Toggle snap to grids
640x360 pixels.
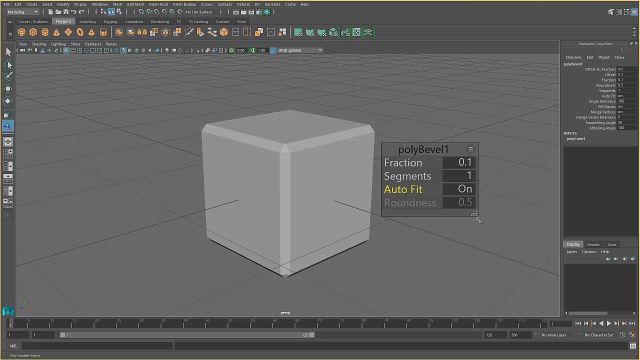[x=141, y=12]
